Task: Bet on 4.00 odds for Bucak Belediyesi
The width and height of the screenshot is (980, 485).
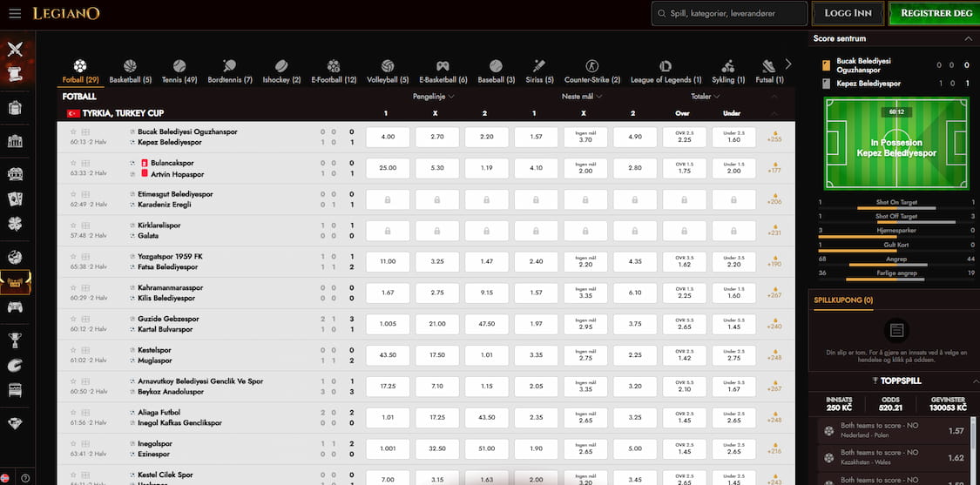Action: tap(388, 137)
